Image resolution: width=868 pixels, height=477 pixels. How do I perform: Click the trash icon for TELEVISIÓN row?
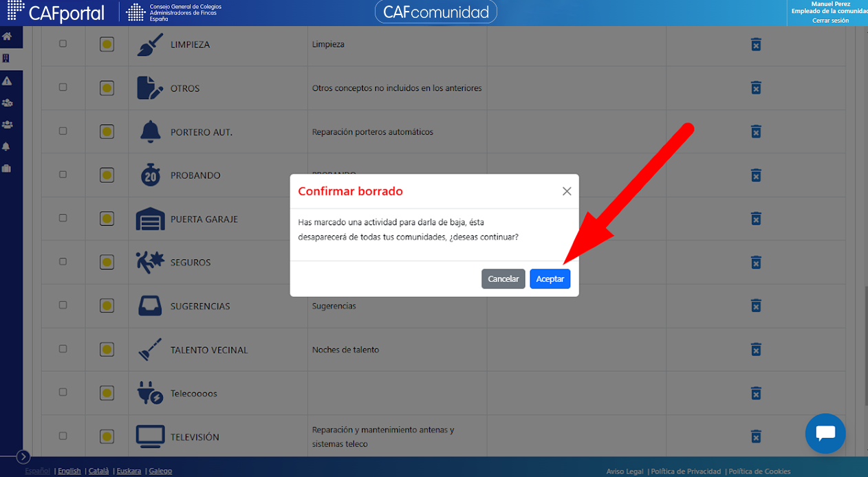pyautogui.click(x=755, y=436)
